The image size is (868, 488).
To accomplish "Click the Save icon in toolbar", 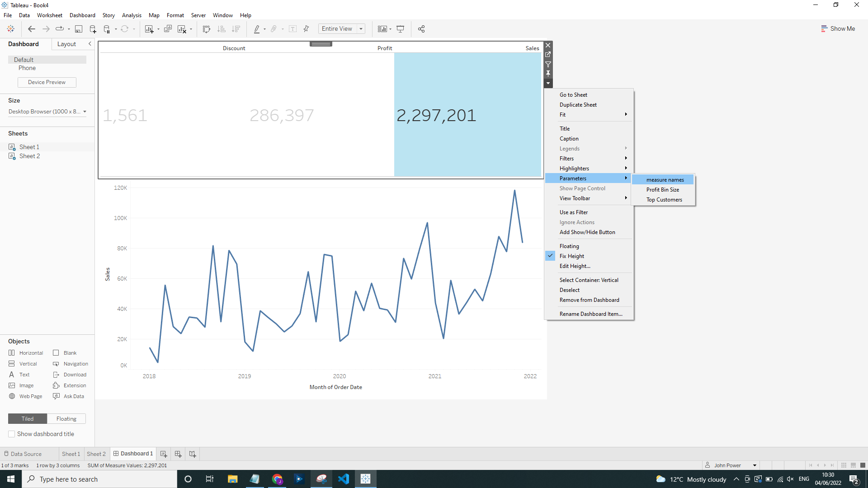I will click(79, 29).
